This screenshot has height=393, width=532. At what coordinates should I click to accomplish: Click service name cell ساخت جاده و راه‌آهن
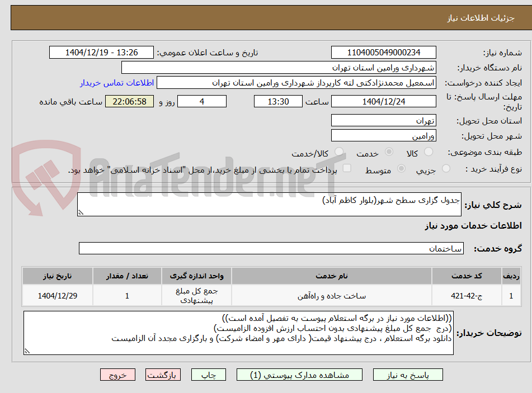(x=332, y=296)
